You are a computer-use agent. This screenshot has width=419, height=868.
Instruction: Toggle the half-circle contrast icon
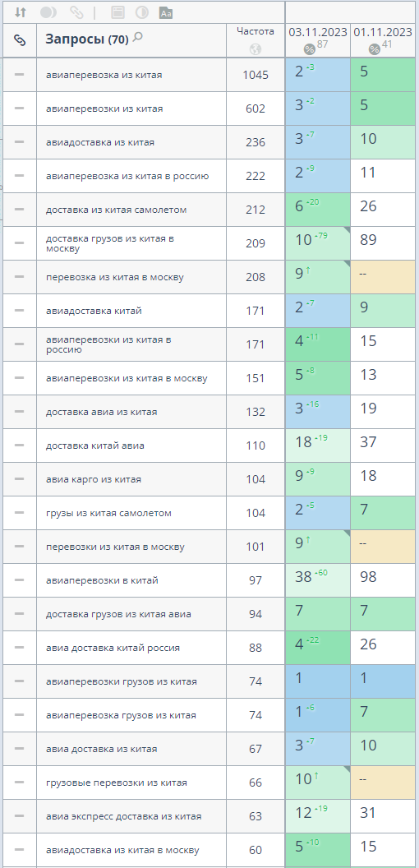141,12
